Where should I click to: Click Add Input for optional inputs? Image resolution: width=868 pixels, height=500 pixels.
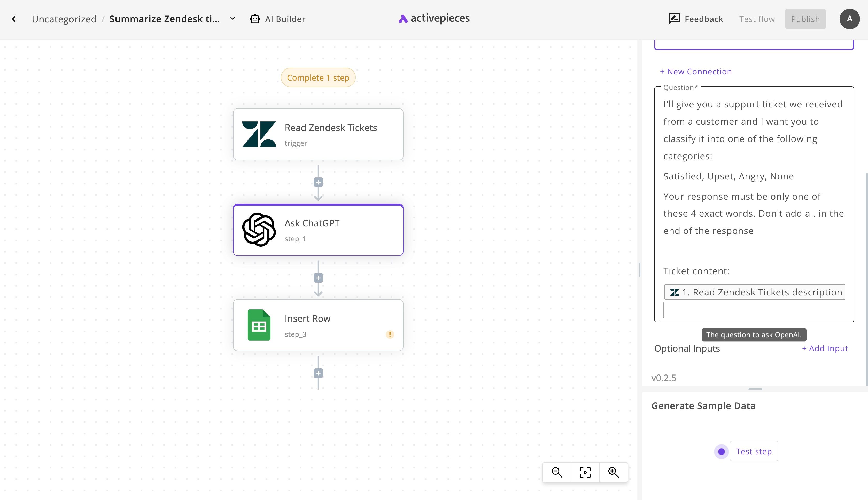pyautogui.click(x=825, y=349)
